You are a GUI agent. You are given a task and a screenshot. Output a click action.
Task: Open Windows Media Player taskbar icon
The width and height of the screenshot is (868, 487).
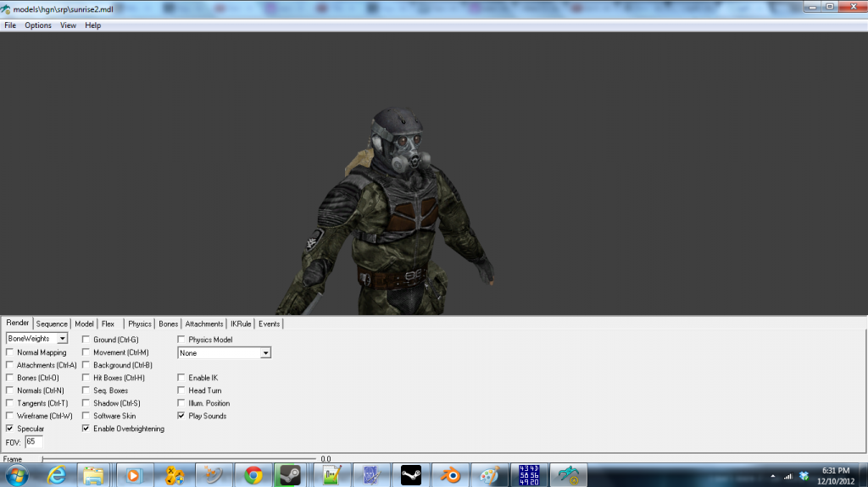133,475
